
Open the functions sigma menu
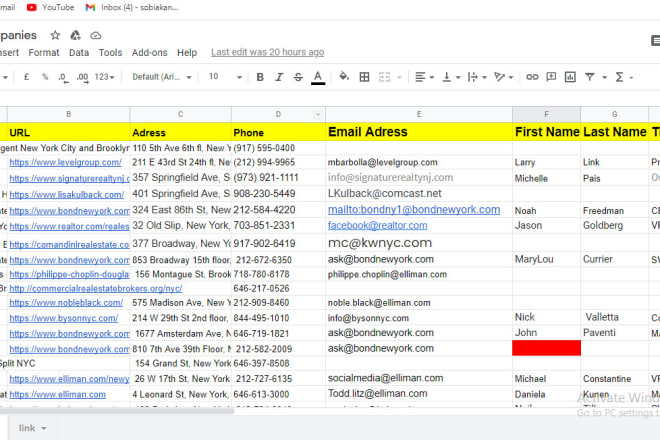pyautogui.click(x=624, y=77)
